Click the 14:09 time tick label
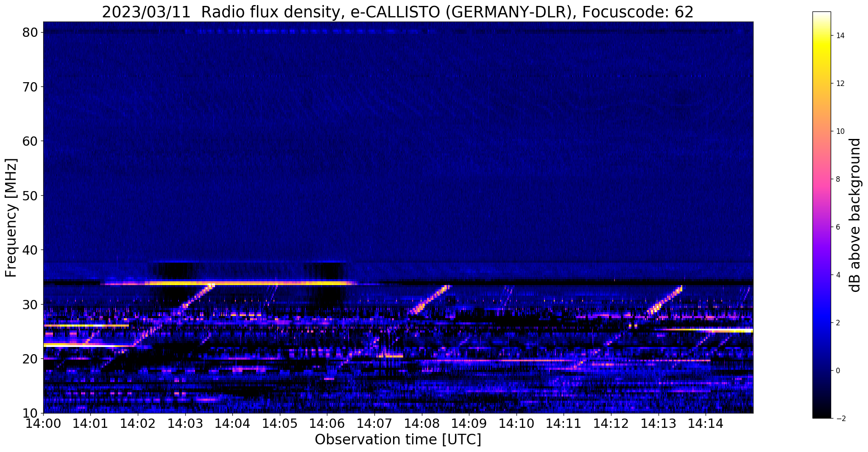Screen dimensions: 868x452 point(469,423)
